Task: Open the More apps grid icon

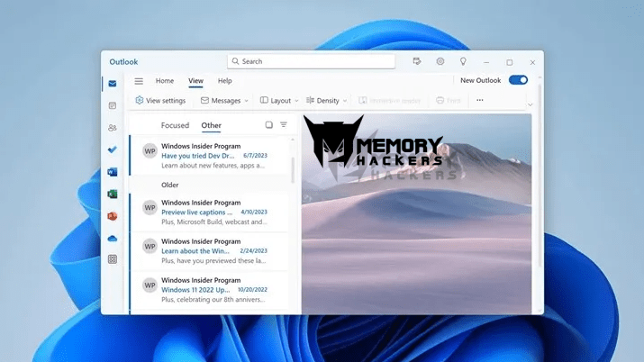Action: coord(112,259)
